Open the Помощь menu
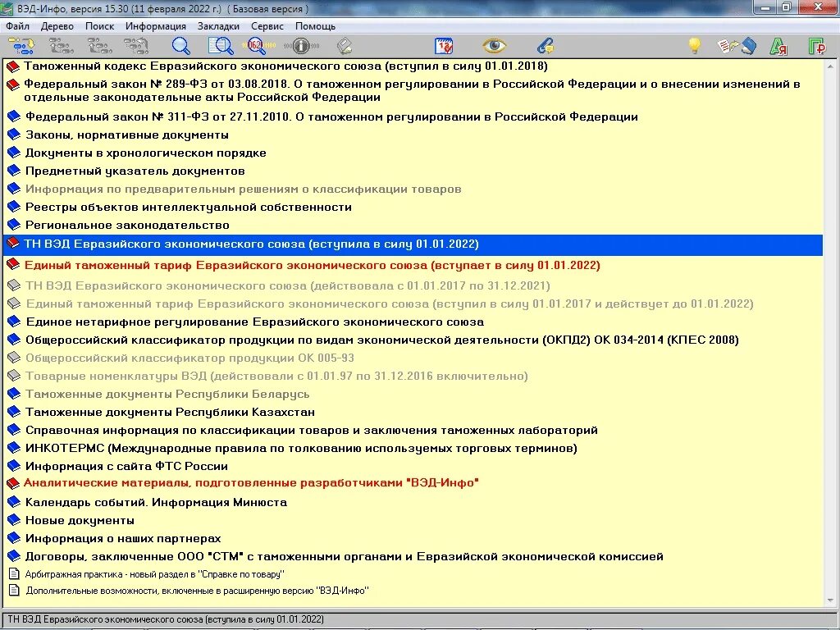The image size is (840, 630). (x=315, y=26)
